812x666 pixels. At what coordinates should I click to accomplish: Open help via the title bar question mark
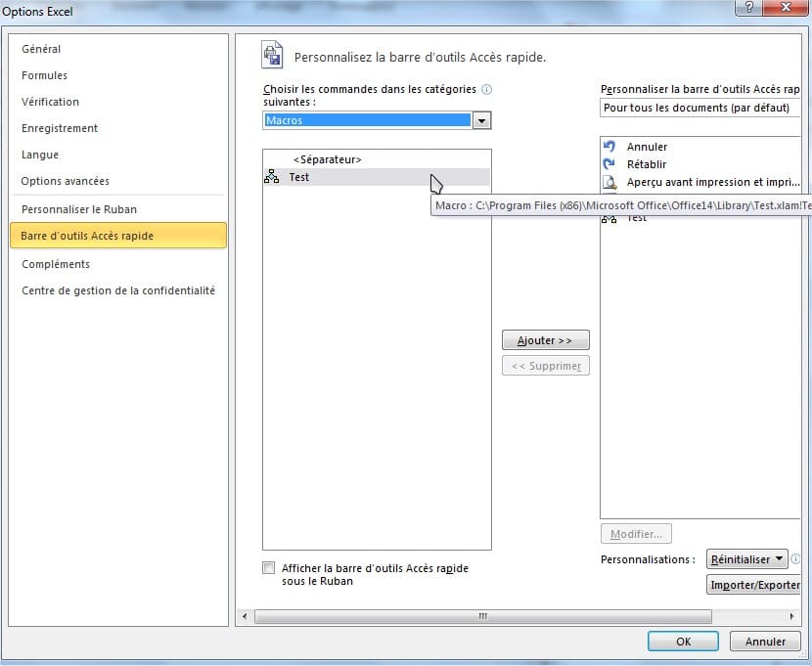(x=749, y=9)
